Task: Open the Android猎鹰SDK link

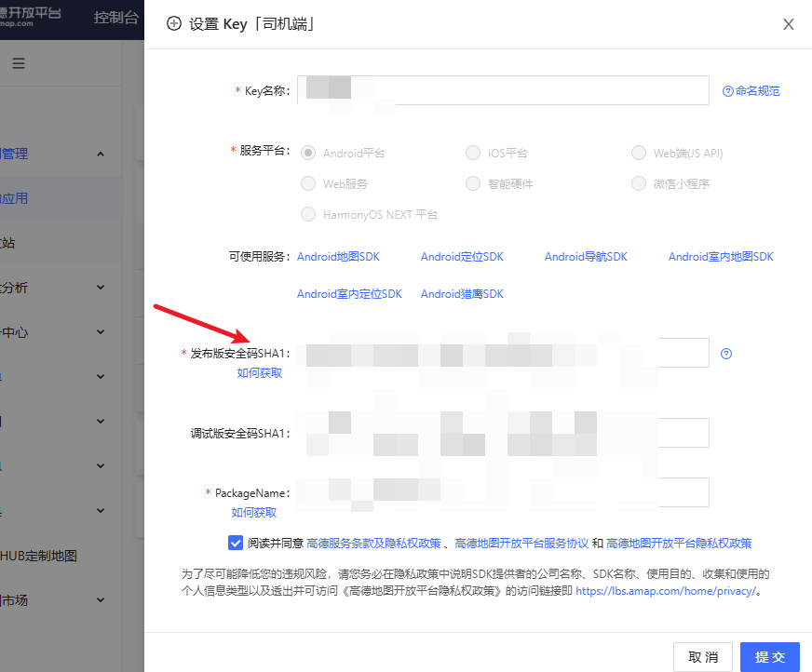Action: click(x=461, y=294)
